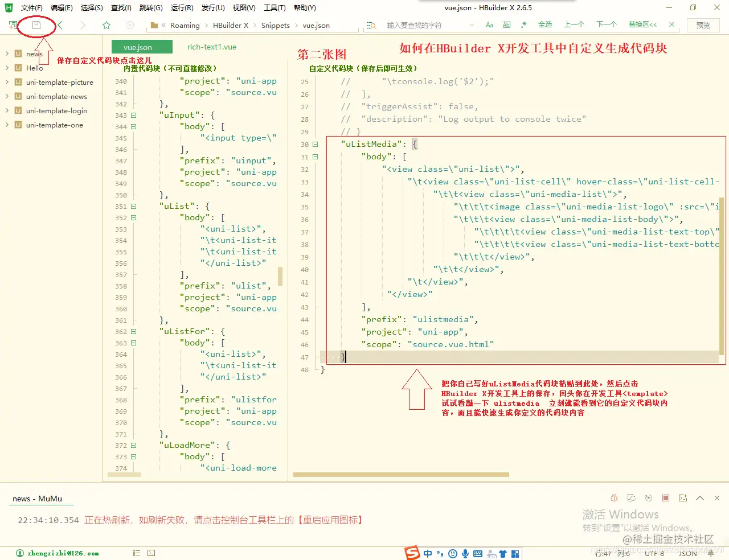Click the restart app icon in console toolbar
The height and width of the screenshot is (560, 729).
pyautogui.click(x=649, y=498)
